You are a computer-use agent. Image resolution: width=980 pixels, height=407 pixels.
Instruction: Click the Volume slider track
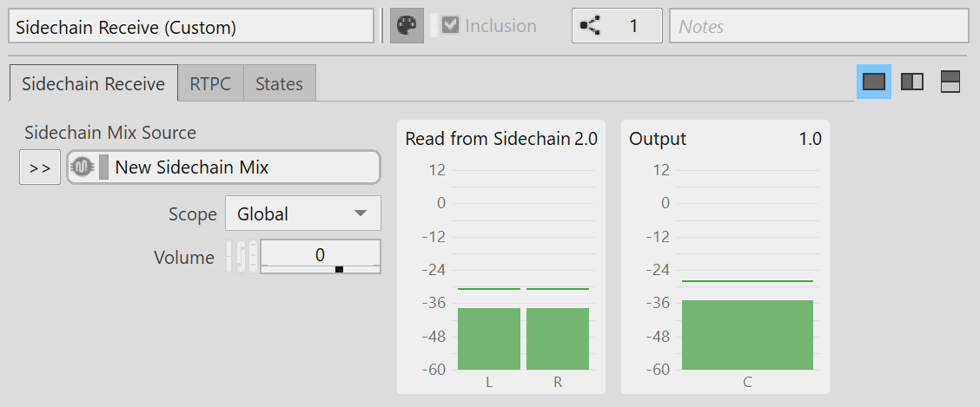tap(320, 269)
